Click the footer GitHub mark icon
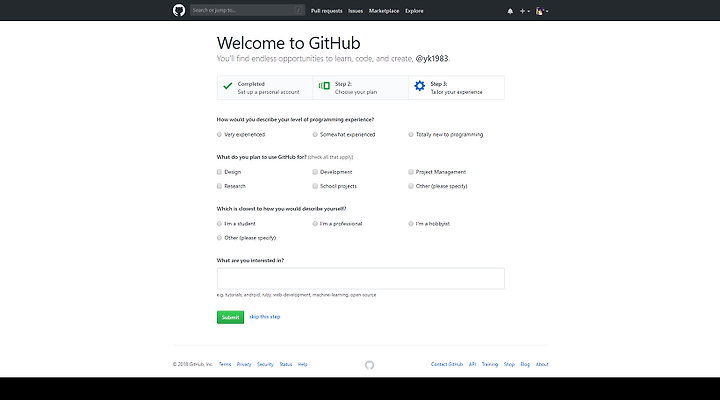This screenshot has height=400, width=720. click(x=370, y=365)
